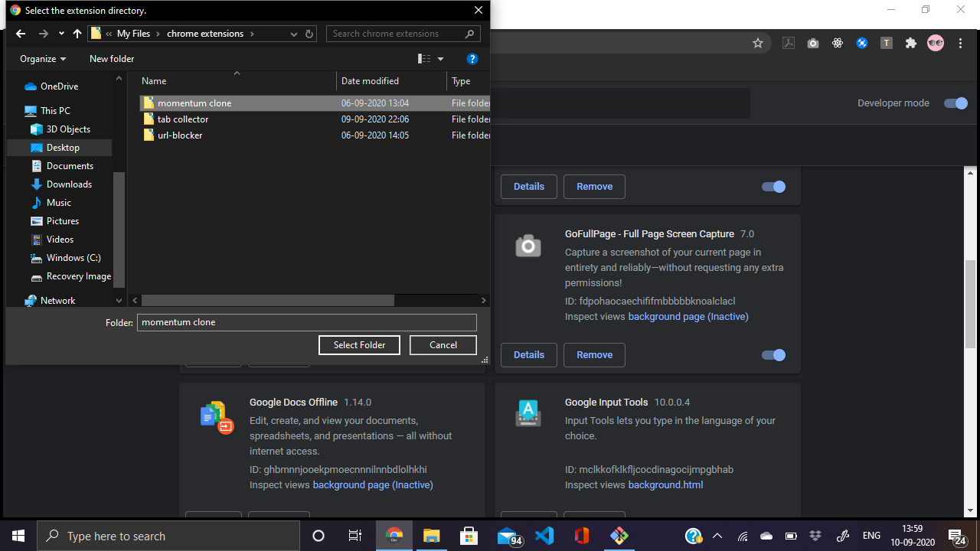
Task: Click the help question-mark icon in the dialog
Action: coord(472,59)
